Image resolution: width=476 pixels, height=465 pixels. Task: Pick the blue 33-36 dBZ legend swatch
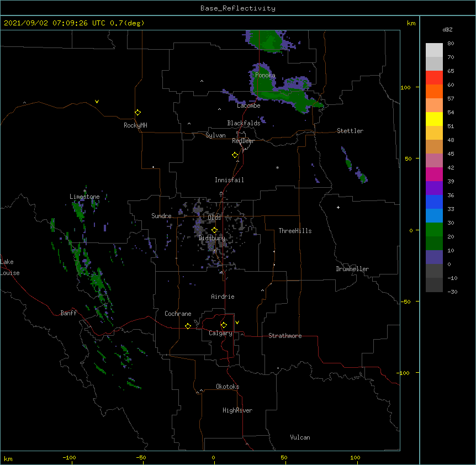[x=434, y=202]
